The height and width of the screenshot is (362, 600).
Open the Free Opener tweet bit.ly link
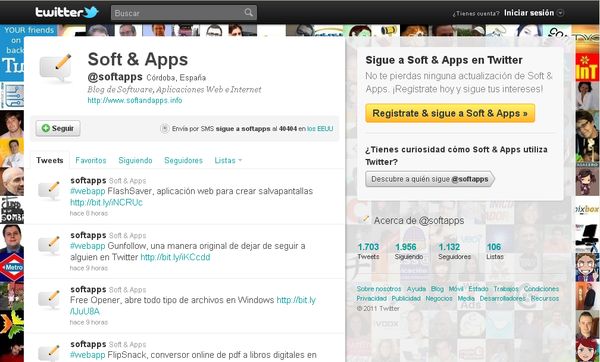[296, 300]
